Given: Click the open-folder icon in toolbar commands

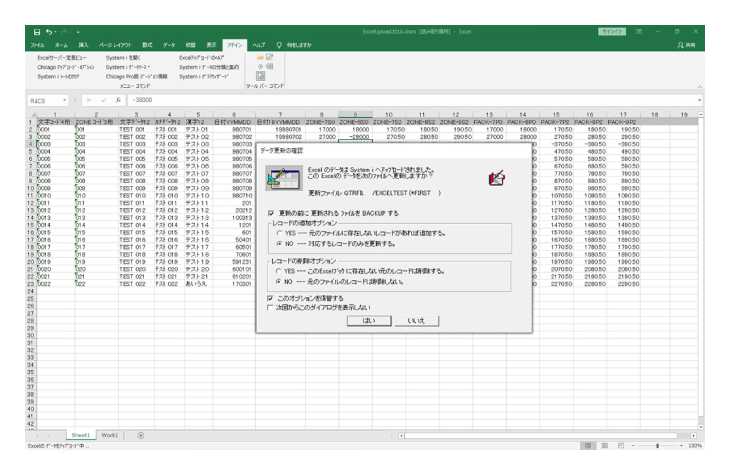Looking at the screenshot, I should tap(260, 57).
